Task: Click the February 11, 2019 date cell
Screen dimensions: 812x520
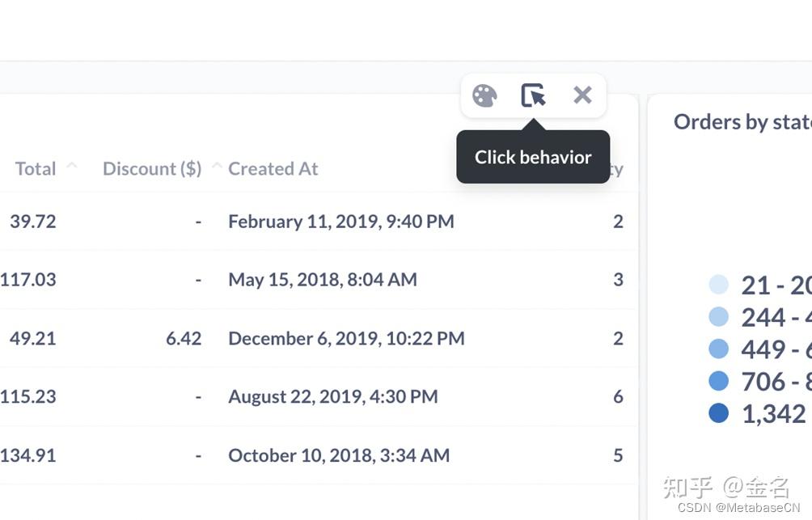Action: pyautogui.click(x=340, y=222)
